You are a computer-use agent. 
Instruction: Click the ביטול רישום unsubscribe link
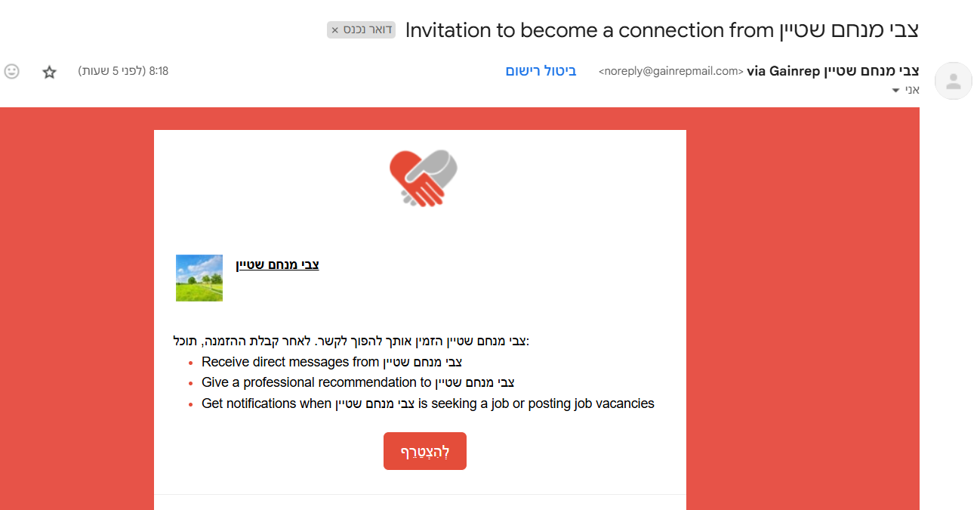(x=541, y=71)
